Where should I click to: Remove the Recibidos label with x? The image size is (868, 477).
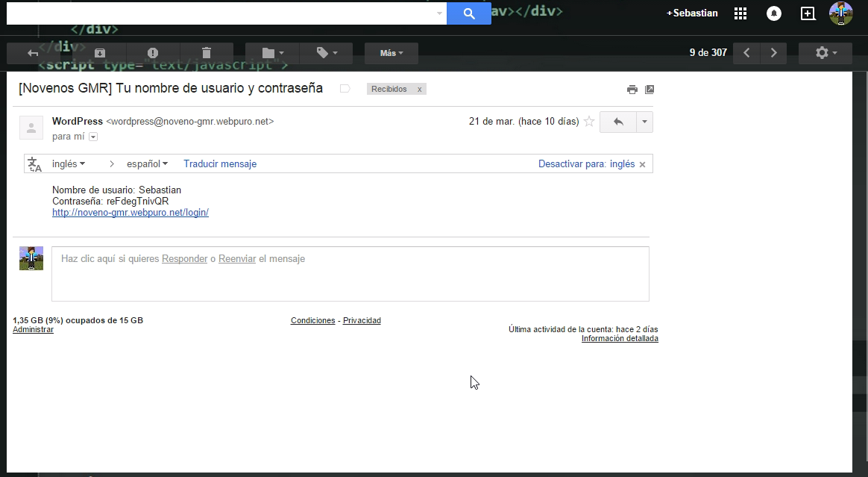click(x=420, y=89)
